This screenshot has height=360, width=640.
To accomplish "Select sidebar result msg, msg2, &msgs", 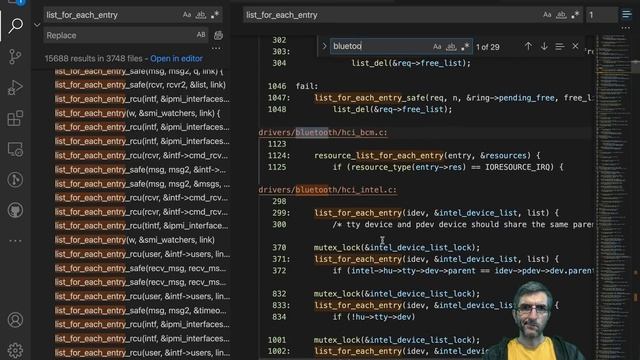I will click(142, 184).
